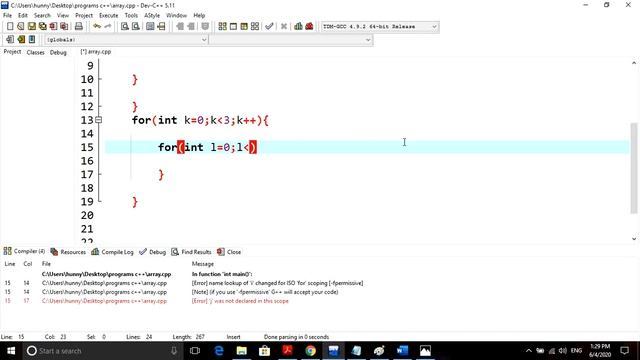Click the New file toolbar icon

click(x=10, y=26)
